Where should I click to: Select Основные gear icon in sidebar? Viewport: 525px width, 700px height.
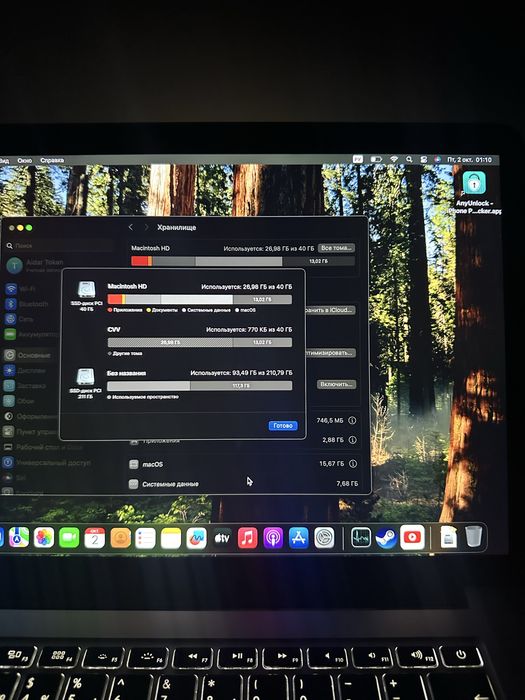pos(10,355)
